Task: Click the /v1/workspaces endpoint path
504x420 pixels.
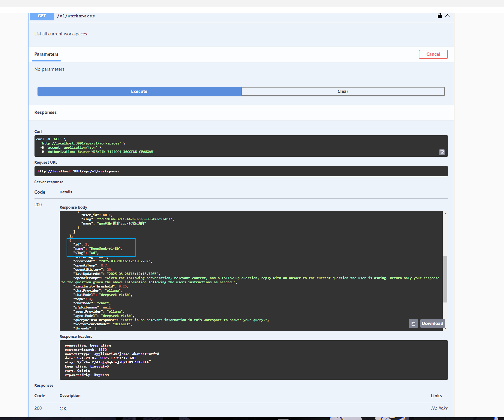Action: (x=76, y=16)
